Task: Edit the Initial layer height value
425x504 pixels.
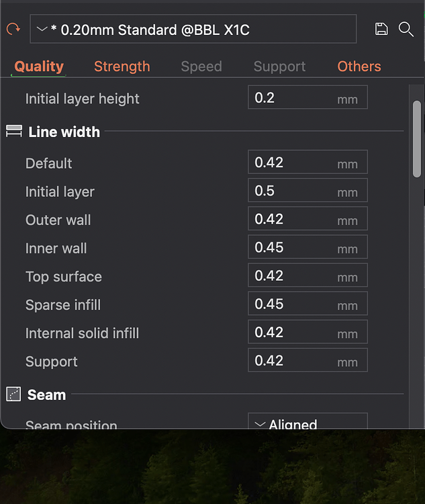Action: [308, 97]
